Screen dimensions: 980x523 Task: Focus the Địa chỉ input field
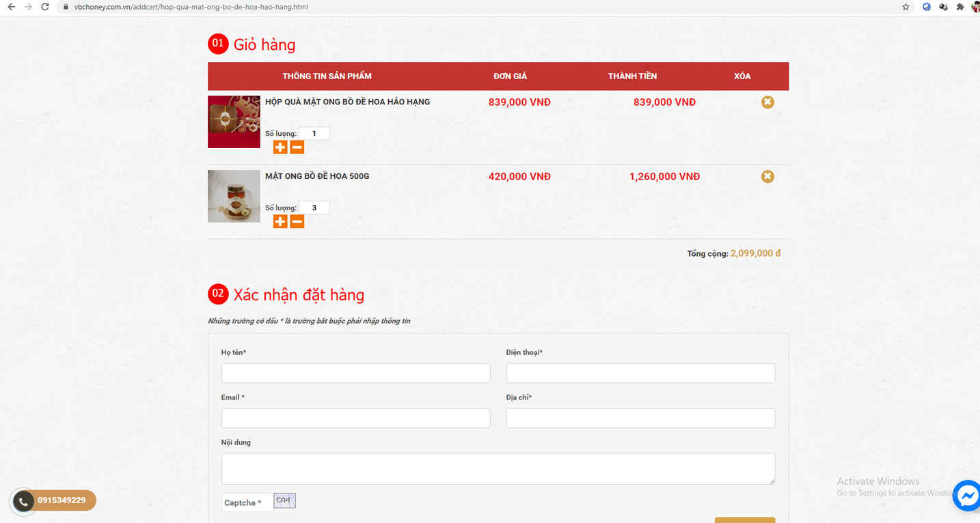[640, 418]
